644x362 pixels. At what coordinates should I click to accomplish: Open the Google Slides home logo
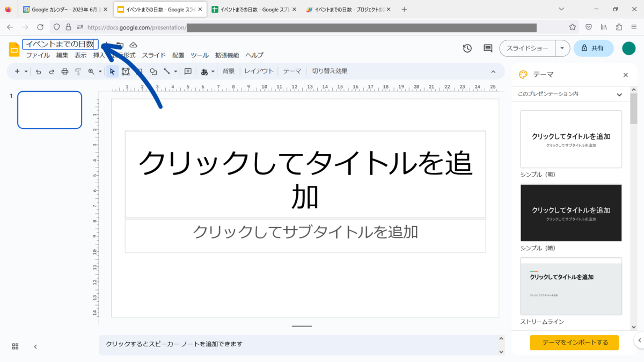coord(14,49)
